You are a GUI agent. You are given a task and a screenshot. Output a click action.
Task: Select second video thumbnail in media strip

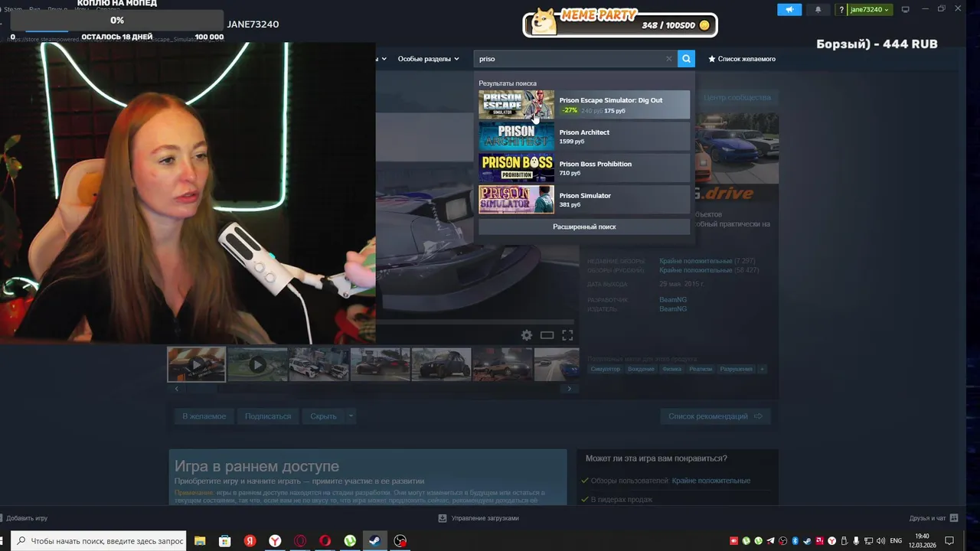click(257, 364)
